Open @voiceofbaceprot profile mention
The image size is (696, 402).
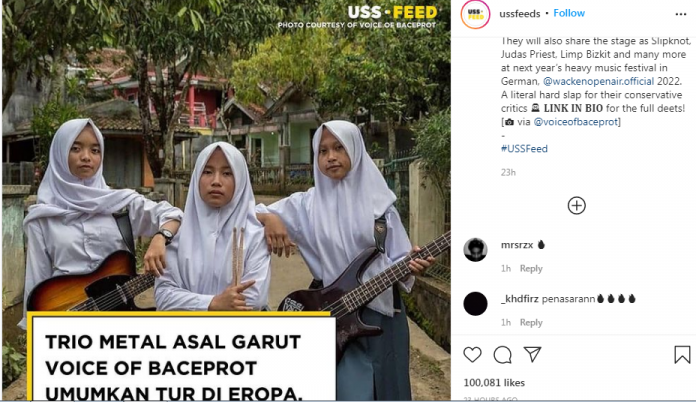575,122
